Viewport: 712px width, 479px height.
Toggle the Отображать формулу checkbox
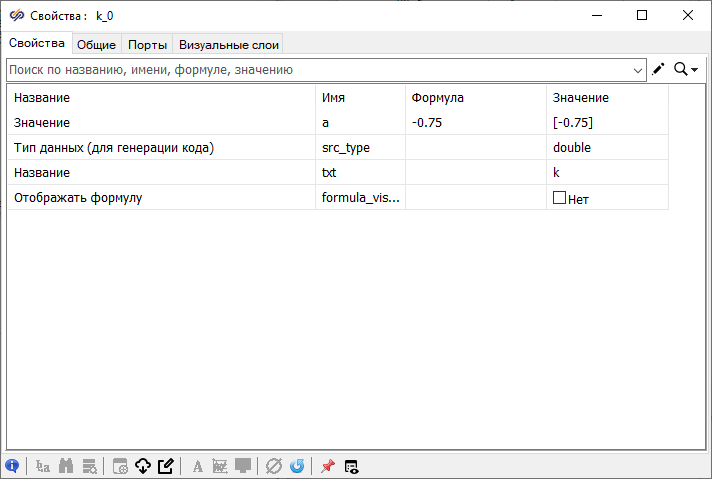coord(559,198)
